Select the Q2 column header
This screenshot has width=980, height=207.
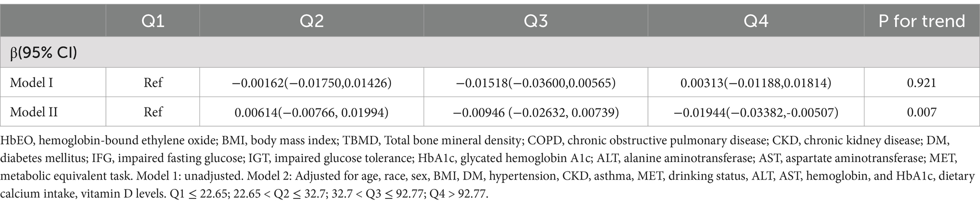(x=311, y=21)
